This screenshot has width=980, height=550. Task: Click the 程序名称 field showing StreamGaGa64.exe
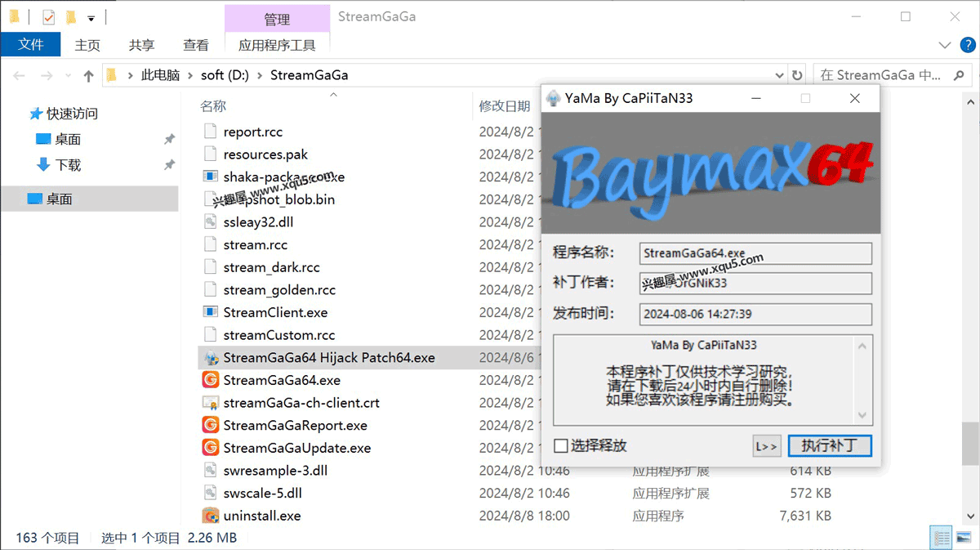point(755,253)
